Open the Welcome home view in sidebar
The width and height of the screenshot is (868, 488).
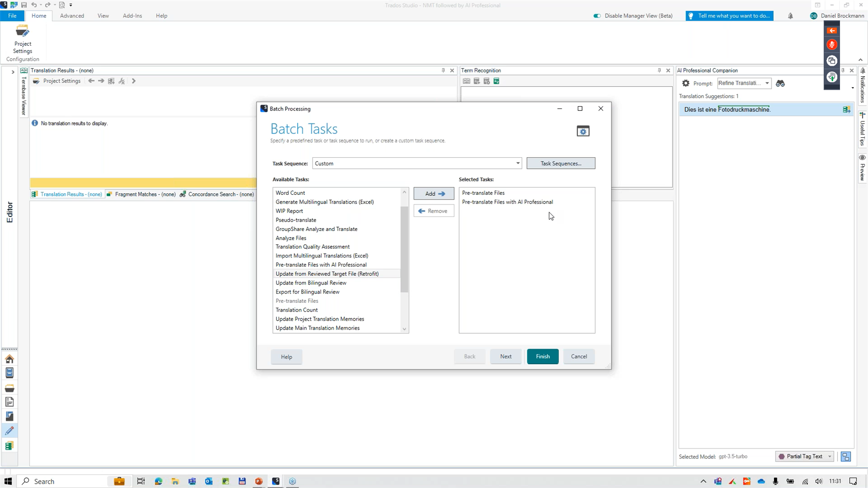coord(10,359)
